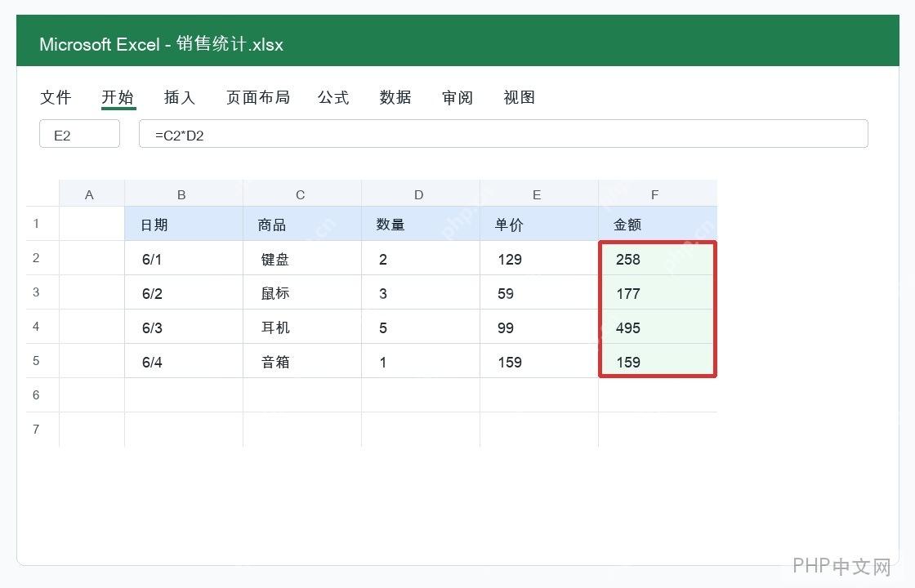Select row 3 header

pos(42,292)
